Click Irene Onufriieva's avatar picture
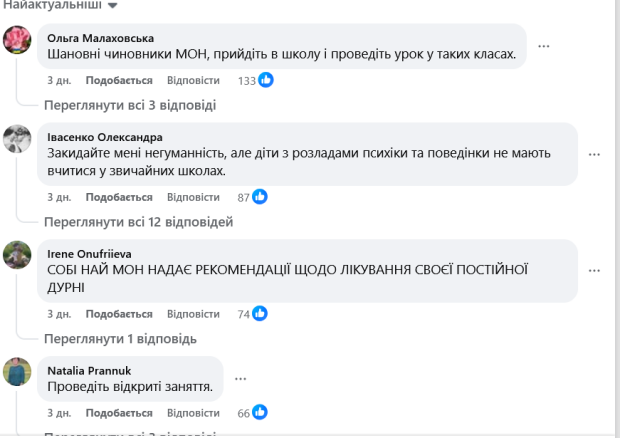The image size is (620, 438). 17,255
